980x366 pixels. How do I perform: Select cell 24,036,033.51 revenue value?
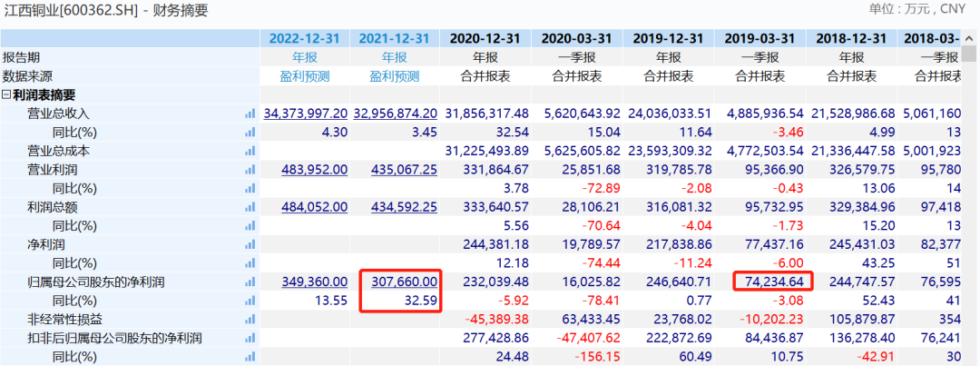point(670,114)
